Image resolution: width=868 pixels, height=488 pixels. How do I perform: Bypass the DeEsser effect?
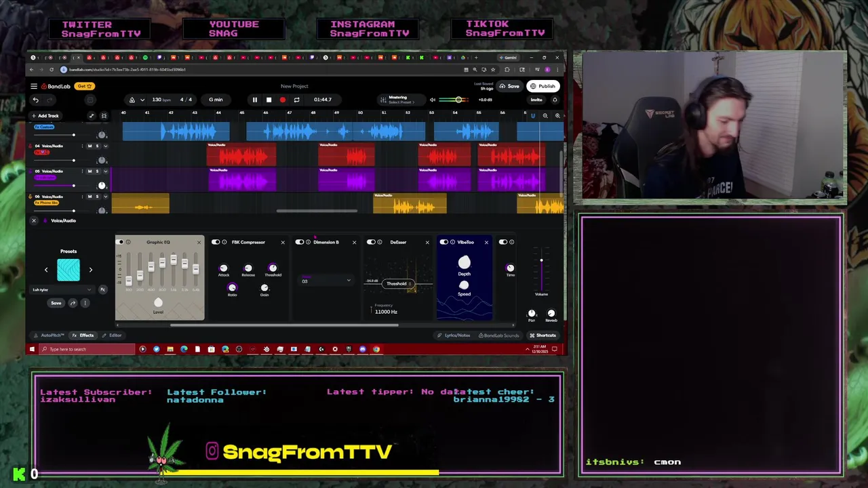371,242
